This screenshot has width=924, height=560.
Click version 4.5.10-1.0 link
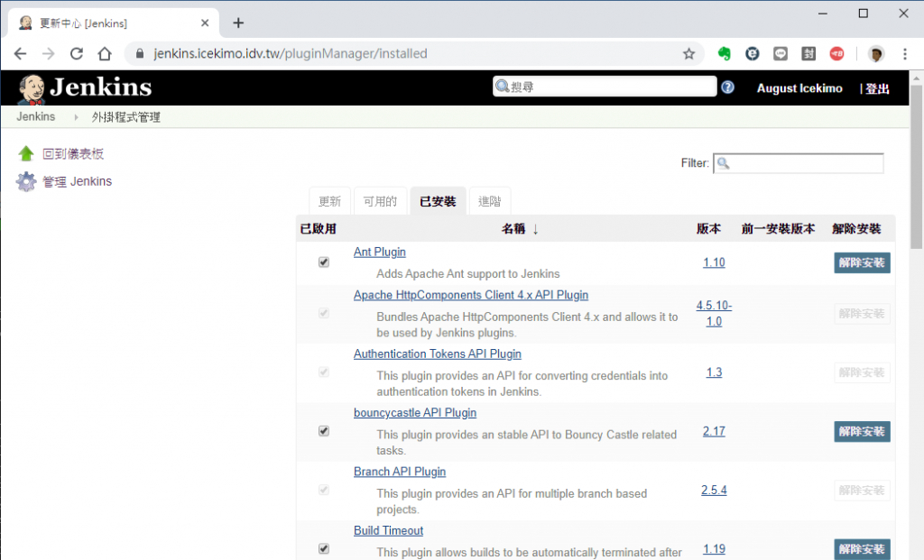tap(714, 313)
